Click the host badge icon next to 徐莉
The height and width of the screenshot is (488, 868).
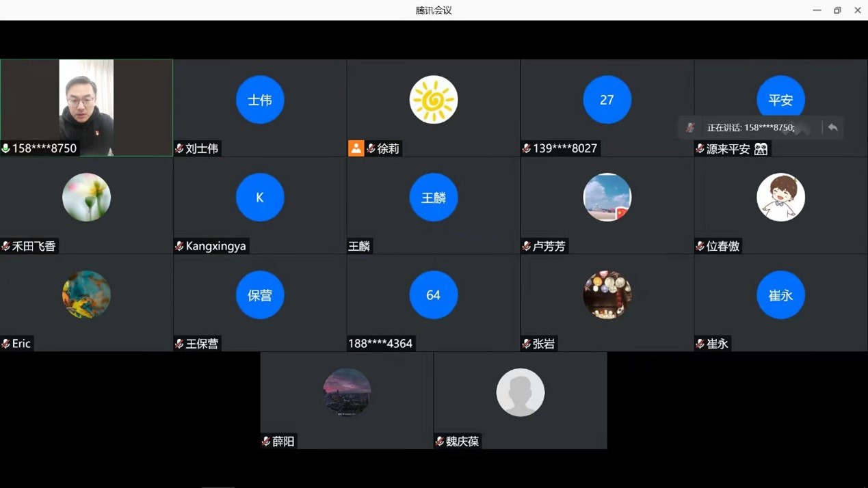point(356,148)
